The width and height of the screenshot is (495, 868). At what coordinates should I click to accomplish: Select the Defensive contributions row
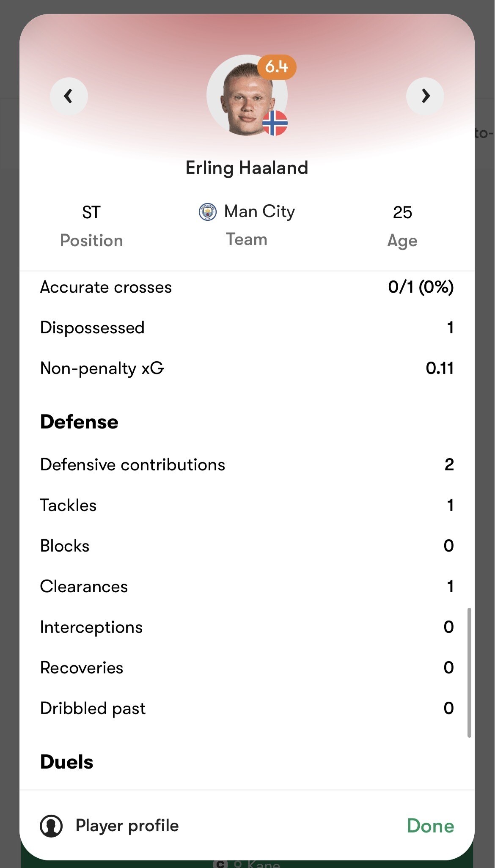coord(247,464)
